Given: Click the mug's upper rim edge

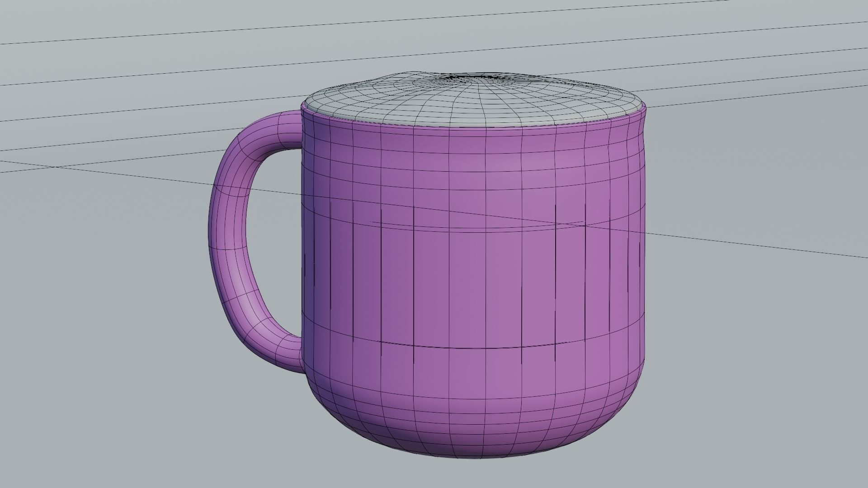Looking at the screenshot, I should (x=452, y=128).
